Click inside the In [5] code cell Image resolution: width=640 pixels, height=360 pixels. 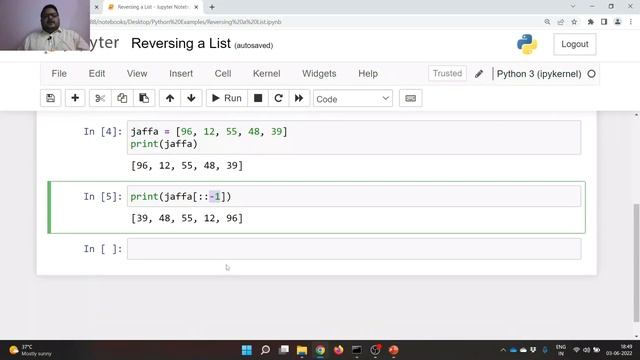click(x=354, y=196)
